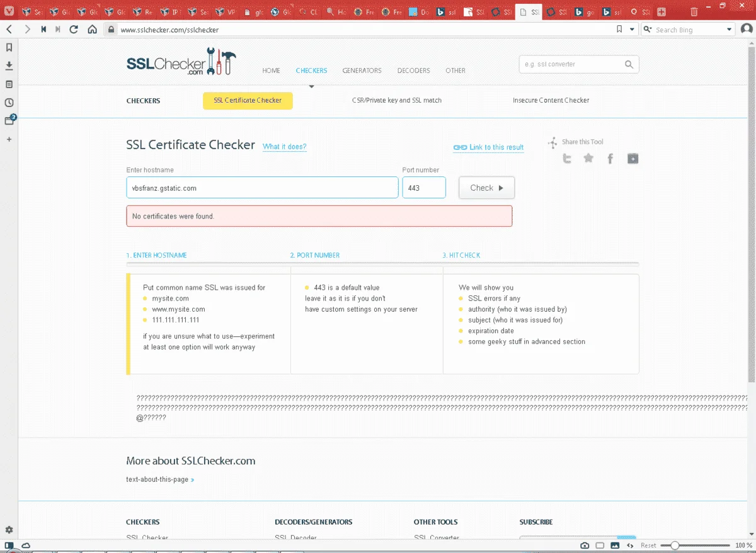Share the tool on Twitter
This screenshot has height=553, width=756.
(567, 159)
